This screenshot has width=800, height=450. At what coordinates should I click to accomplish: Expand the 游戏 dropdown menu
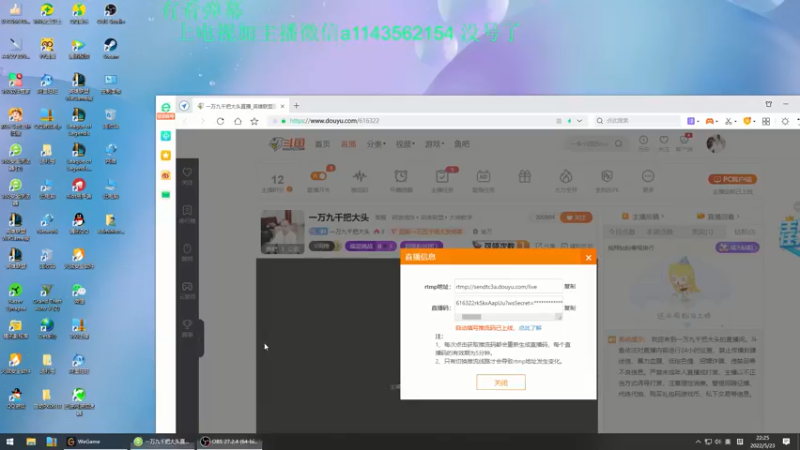435,144
